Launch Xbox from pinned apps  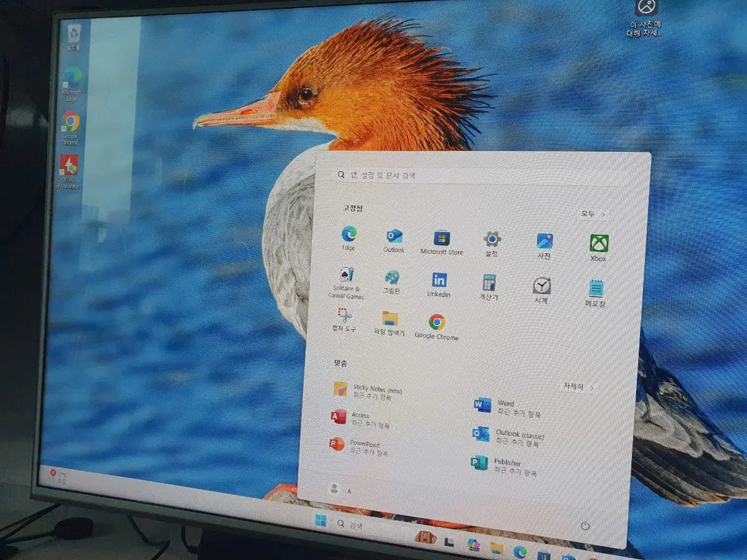coord(598,248)
